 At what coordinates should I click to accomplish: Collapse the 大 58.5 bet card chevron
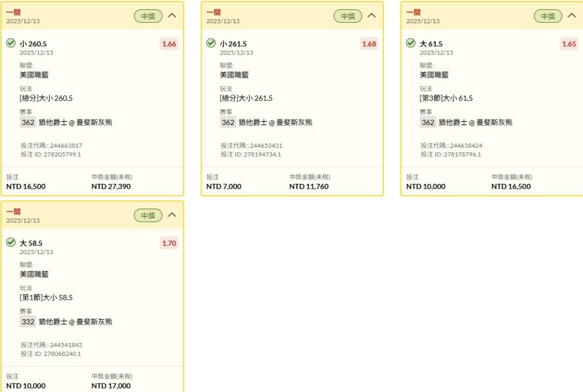tap(172, 215)
